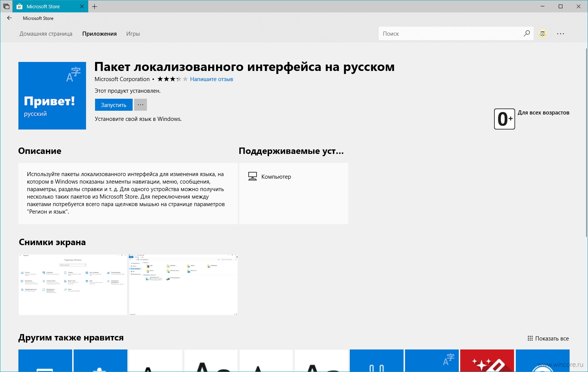Screen dimensions: 588x372
Task: Click the Описание heading
Action: tap(40, 151)
